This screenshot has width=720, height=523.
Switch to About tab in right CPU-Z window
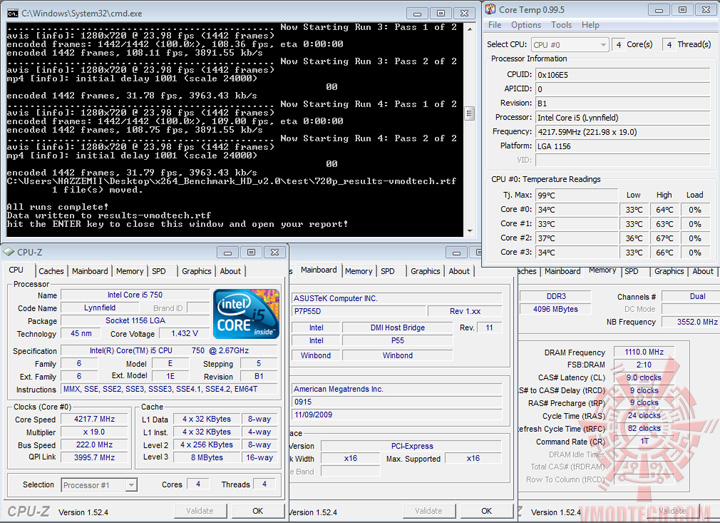pyautogui.click(x=703, y=271)
